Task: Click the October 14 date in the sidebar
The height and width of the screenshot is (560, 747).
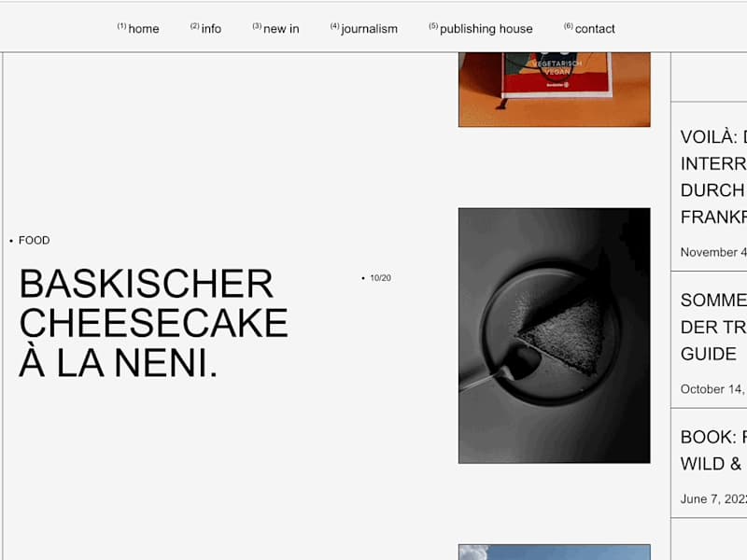Action: click(x=713, y=389)
